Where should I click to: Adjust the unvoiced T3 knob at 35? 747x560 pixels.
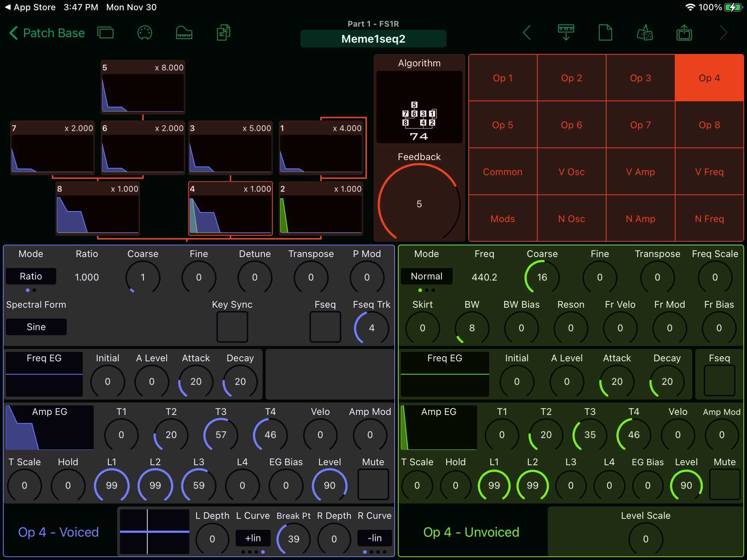tap(590, 435)
